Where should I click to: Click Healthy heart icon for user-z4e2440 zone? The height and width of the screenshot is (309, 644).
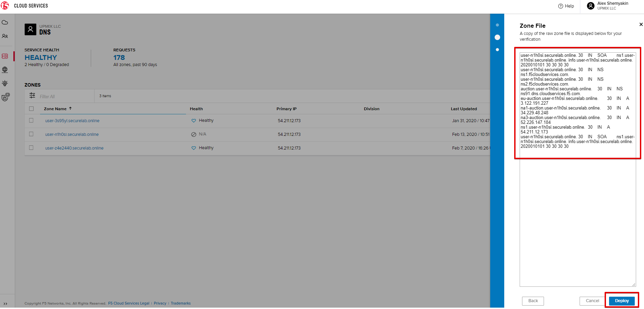[194, 148]
